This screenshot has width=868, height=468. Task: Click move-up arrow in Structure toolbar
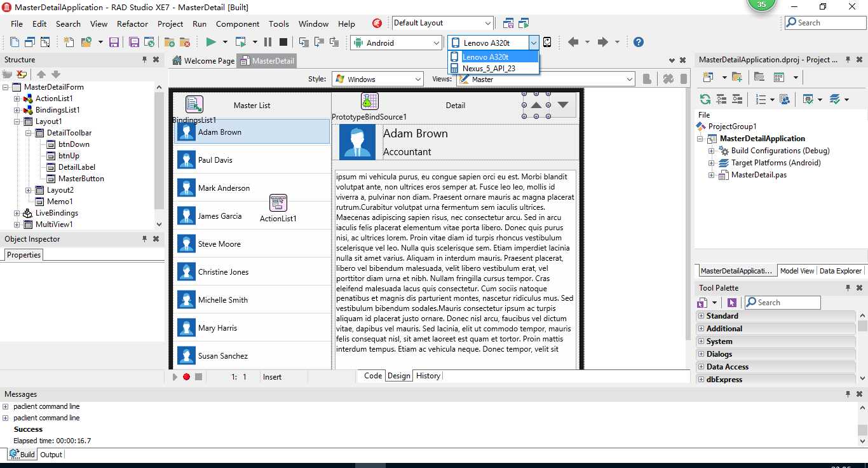pyautogui.click(x=41, y=74)
